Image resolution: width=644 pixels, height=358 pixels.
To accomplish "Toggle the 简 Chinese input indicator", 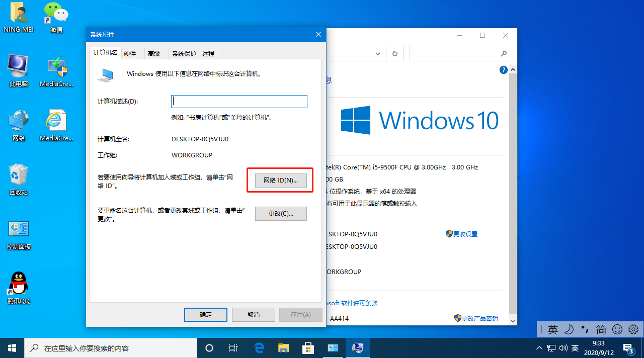I will (601, 329).
